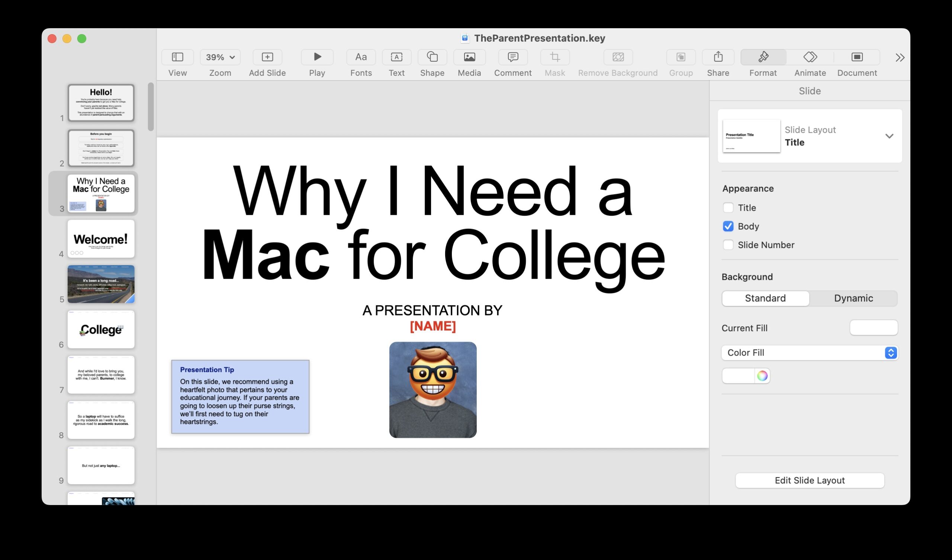The width and height of the screenshot is (952, 560).
Task: Select slide 5 long road photo thumbnail
Action: (101, 284)
